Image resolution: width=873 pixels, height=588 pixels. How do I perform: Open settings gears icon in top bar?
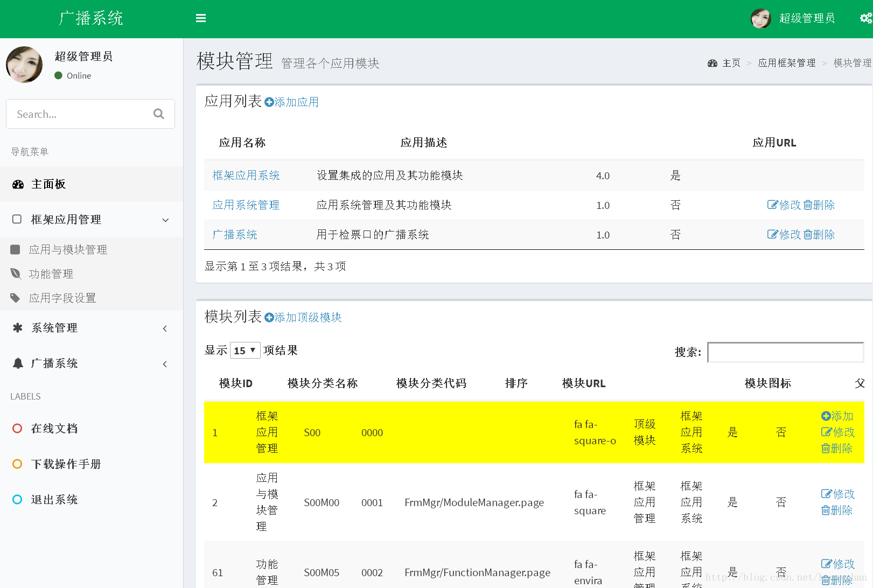[865, 18]
